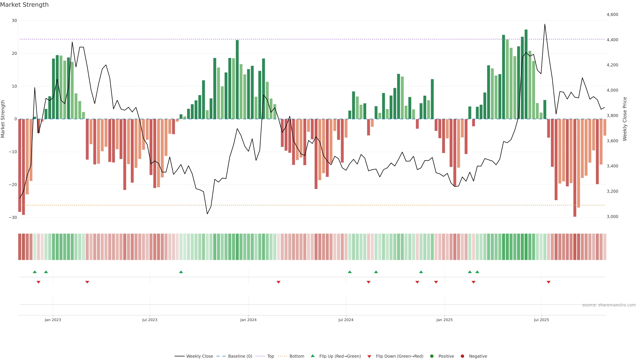
Task: Click the only flip-down marker between Jan 2024 and Jul 2024
Action: click(279, 282)
